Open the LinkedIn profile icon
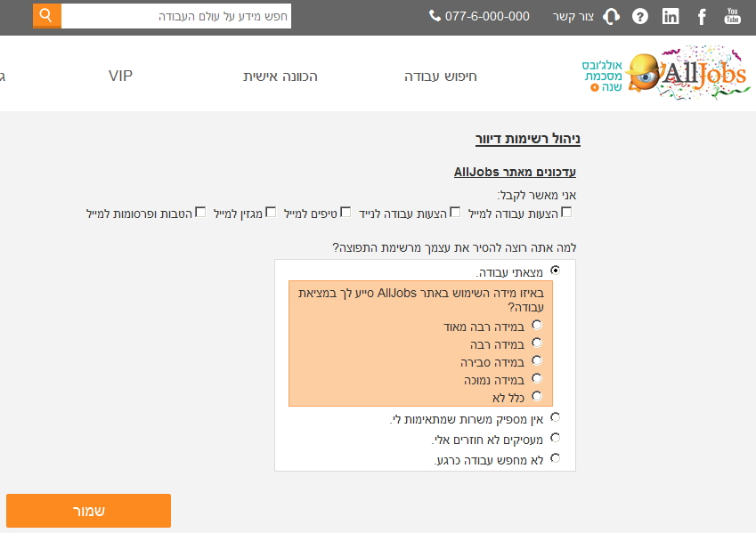The image size is (756, 533). [671, 16]
